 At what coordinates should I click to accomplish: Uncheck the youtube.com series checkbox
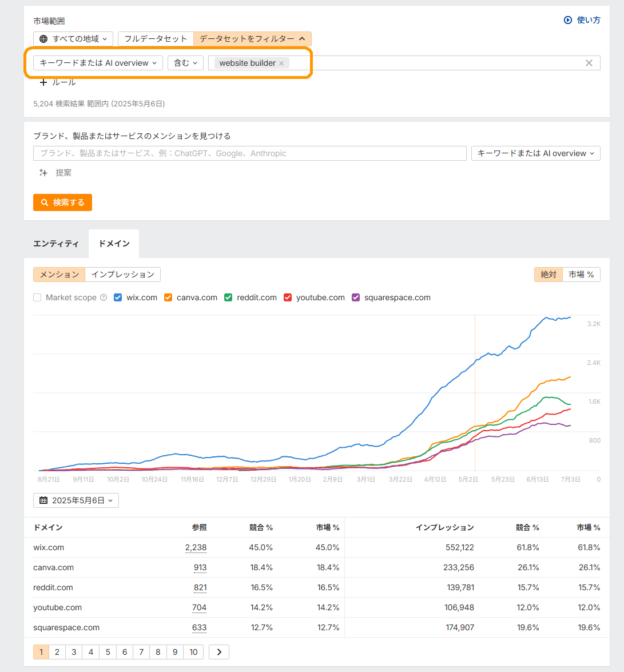pos(288,297)
